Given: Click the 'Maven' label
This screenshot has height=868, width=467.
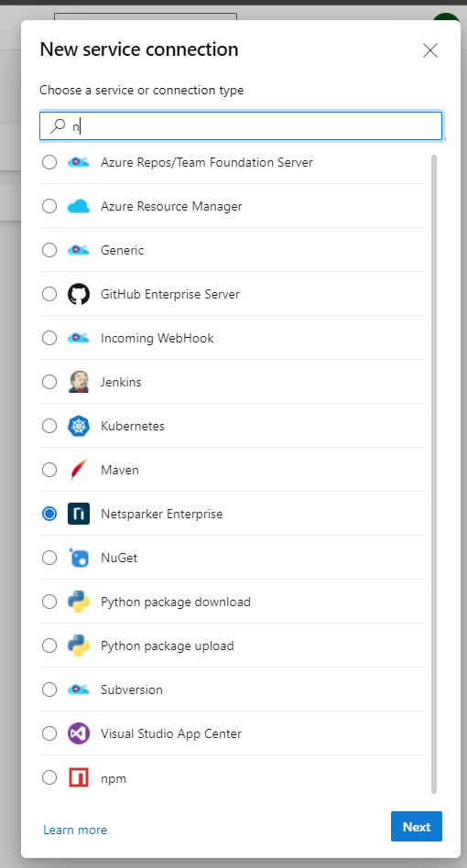Looking at the screenshot, I should pyautogui.click(x=120, y=470).
